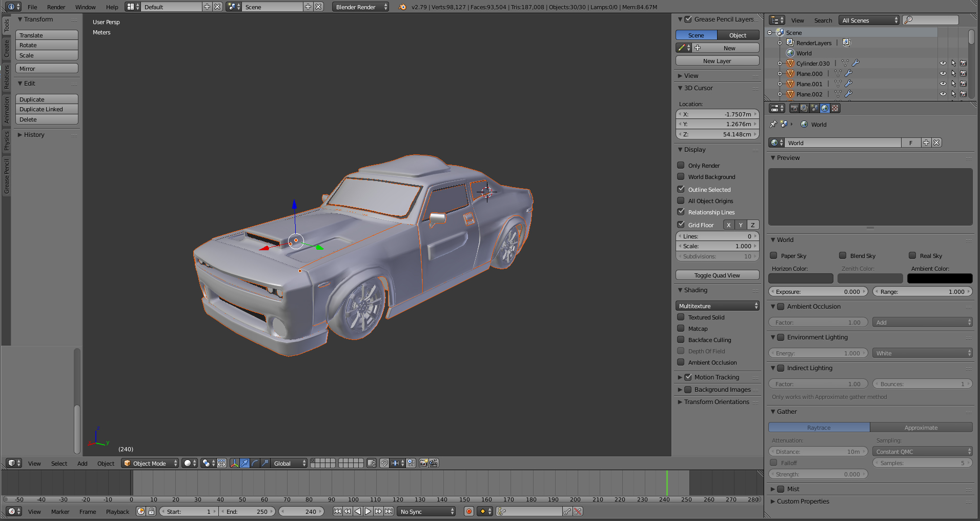Open the Render properties camera tab
The height and width of the screenshot is (521, 980).
coord(794,108)
